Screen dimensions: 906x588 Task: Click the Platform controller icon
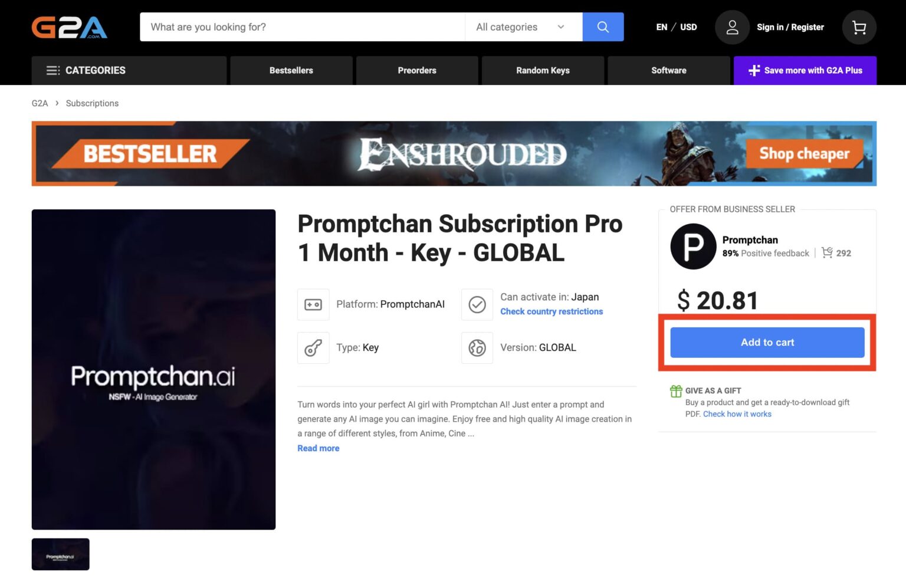tap(313, 304)
